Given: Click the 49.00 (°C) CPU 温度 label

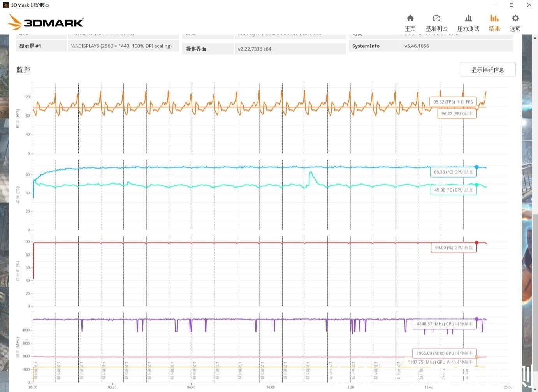Looking at the screenshot, I should (x=453, y=190).
